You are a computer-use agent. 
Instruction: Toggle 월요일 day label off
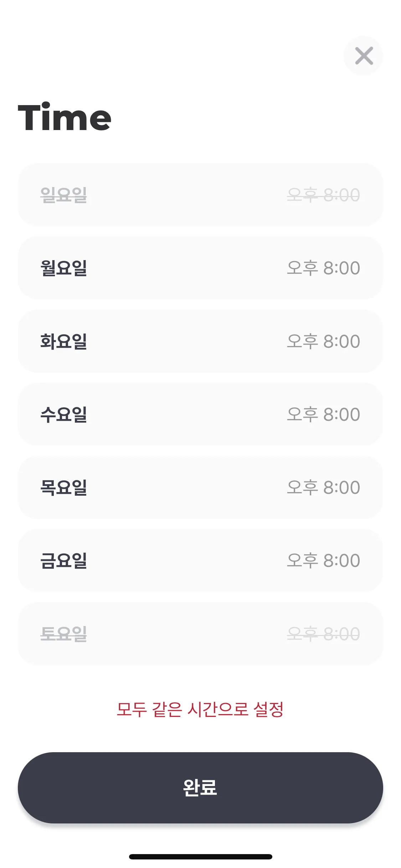63,268
